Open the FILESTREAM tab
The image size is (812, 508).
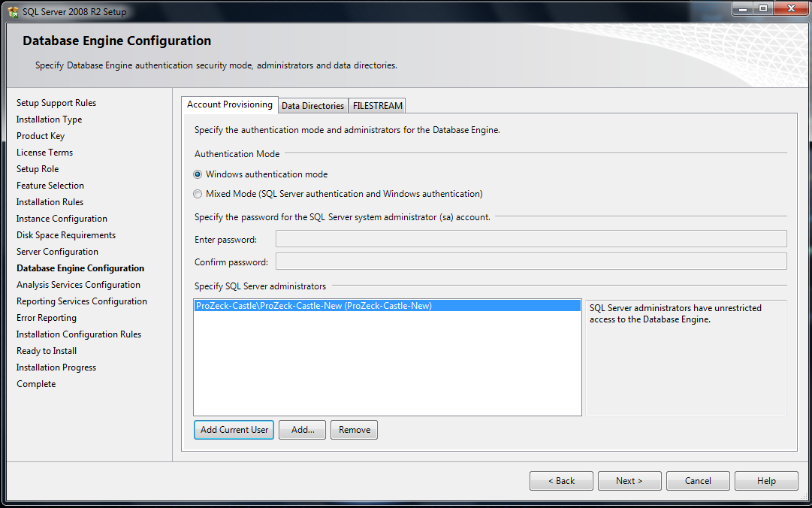point(378,106)
